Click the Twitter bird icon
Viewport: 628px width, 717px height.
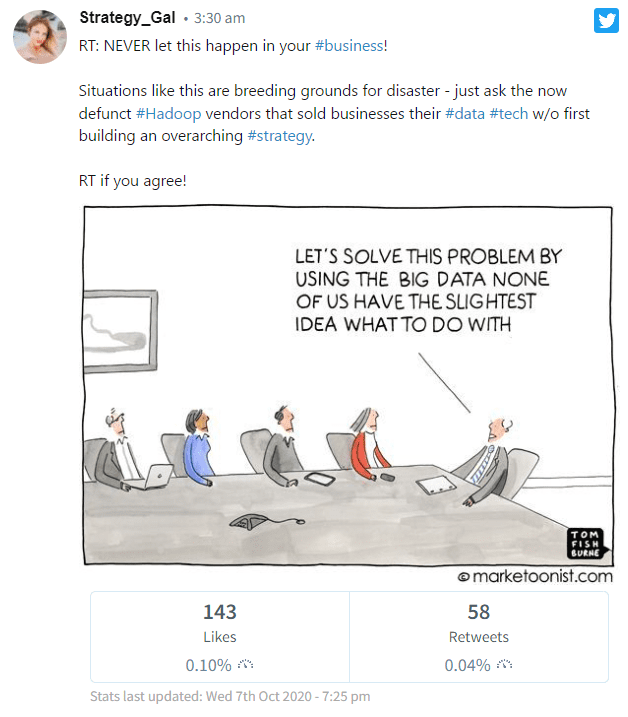click(606, 21)
